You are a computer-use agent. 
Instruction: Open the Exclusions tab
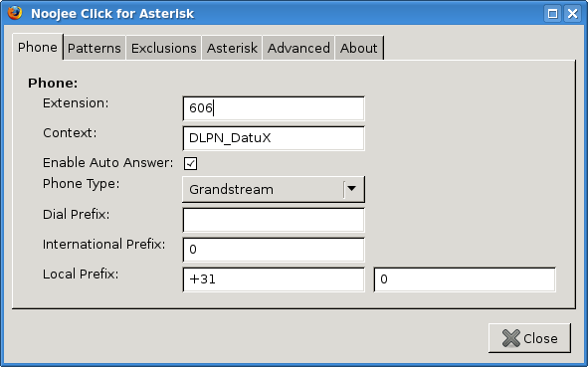[x=164, y=48]
